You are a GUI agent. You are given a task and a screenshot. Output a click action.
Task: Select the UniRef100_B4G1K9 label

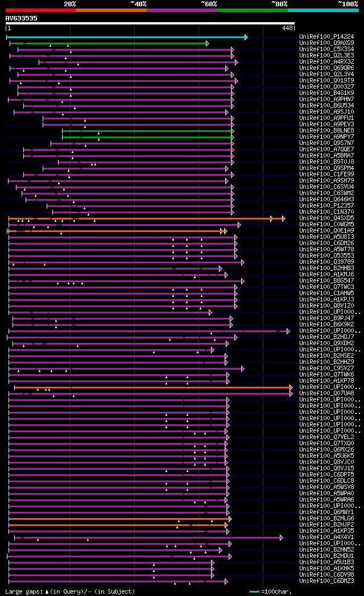pos(326,93)
